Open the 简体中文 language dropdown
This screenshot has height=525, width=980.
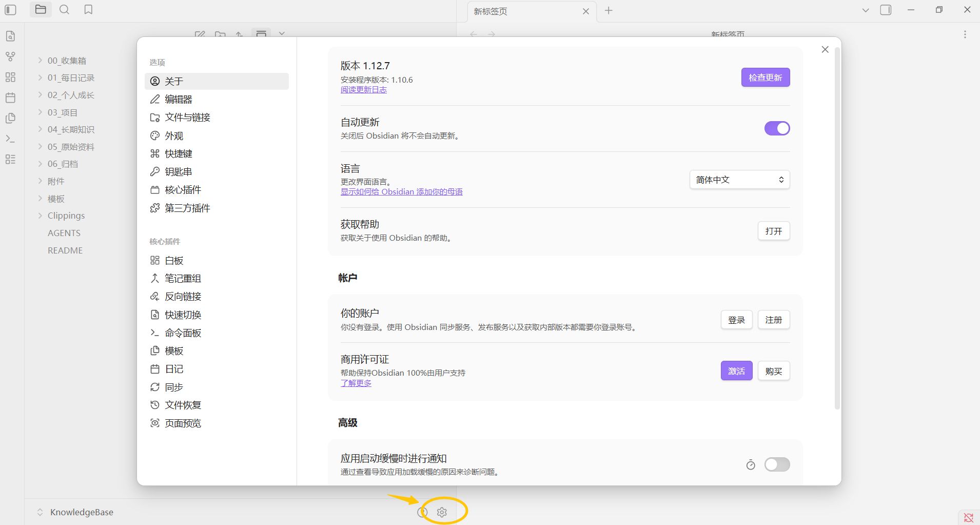[739, 180]
